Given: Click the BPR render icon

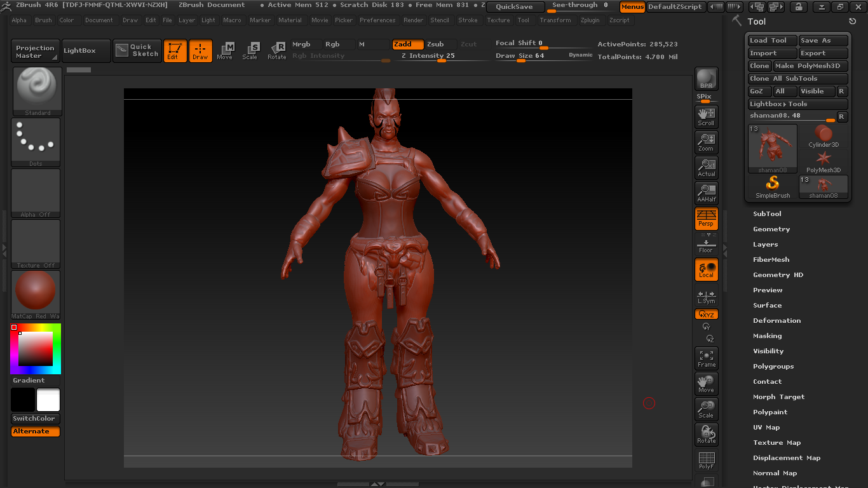Looking at the screenshot, I should [x=706, y=79].
